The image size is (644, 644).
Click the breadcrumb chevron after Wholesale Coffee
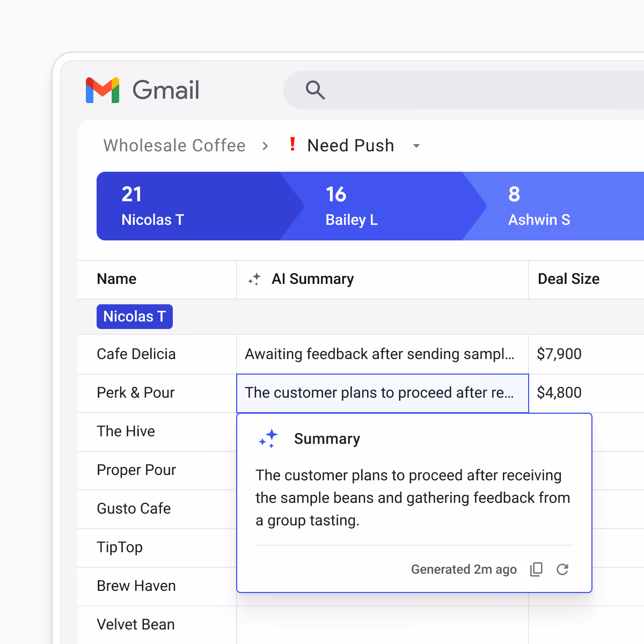coord(265,145)
